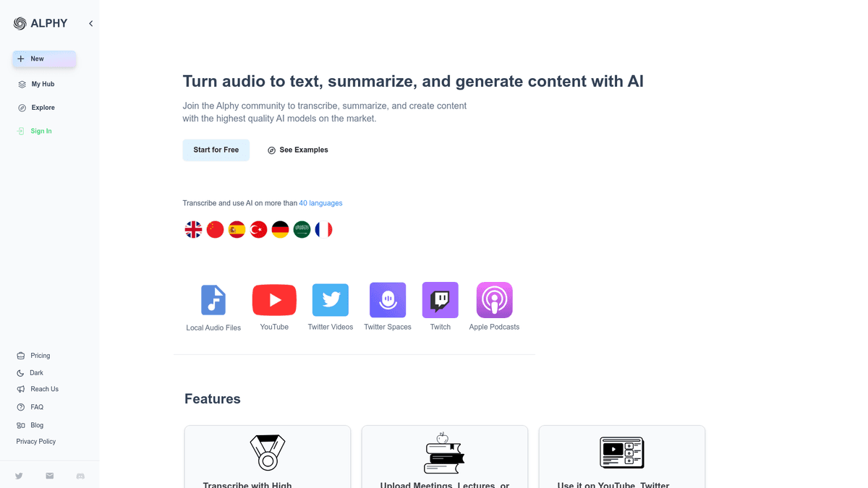868x488 pixels.
Task: Choose the Twitter Spaces microphone icon
Action: (388, 300)
